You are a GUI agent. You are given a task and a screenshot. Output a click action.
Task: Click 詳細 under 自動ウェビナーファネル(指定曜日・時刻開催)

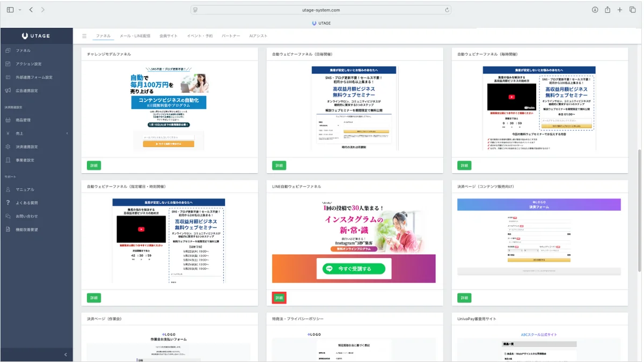(x=94, y=298)
